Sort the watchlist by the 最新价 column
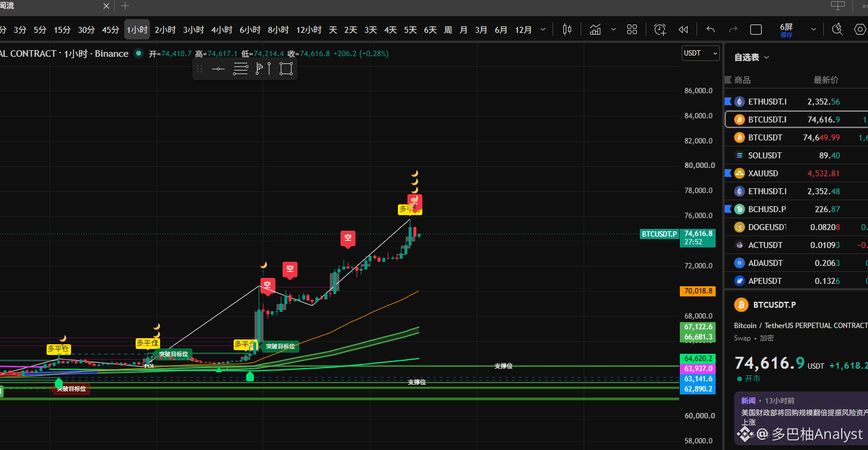Viewport: 868px width, 450px height. click(826, 80)
